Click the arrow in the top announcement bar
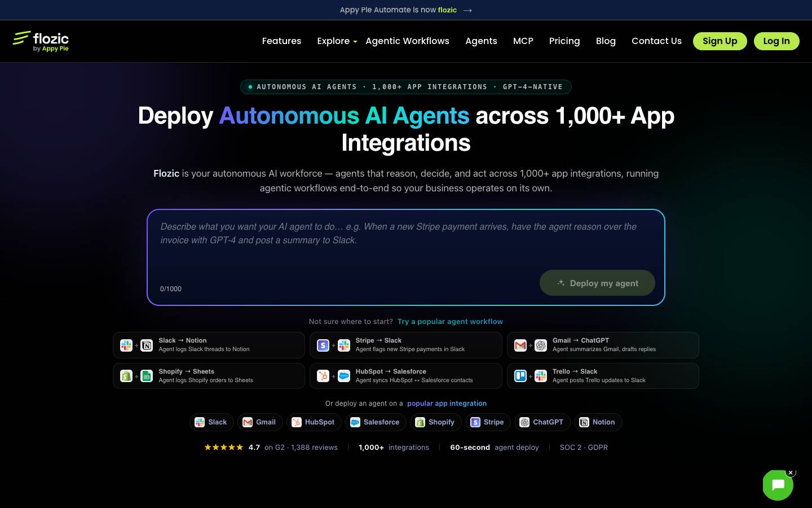The height and width of the screenshot is (508, 812). point(467,10)
